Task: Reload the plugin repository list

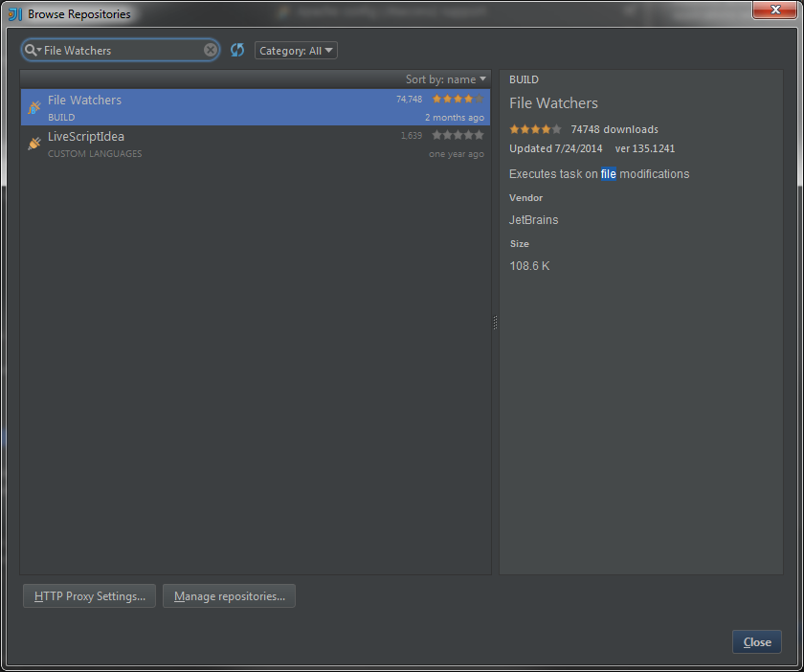Action: tap(237, 50)
